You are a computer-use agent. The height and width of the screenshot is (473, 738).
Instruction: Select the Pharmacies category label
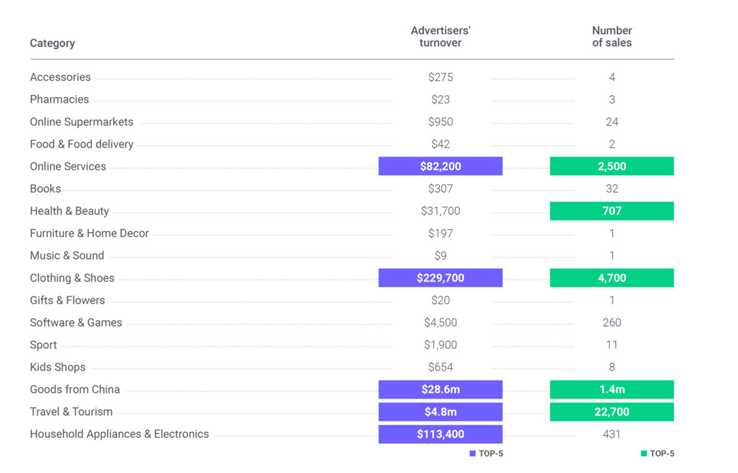(59, 99)
